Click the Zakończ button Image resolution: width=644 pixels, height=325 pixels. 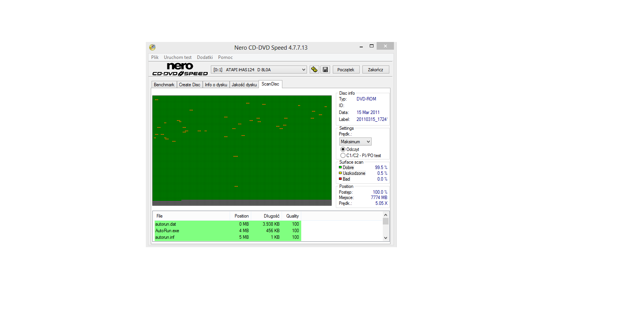(375, 70)
